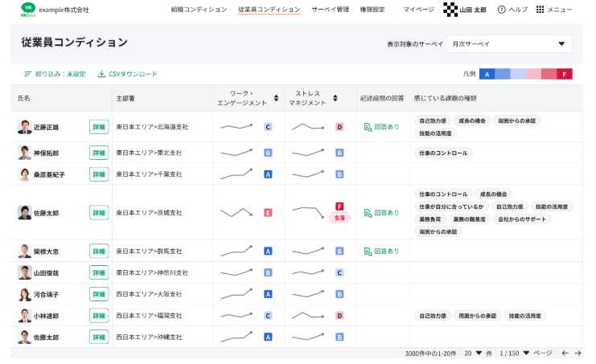Click the dark blue A legend swatch
Screen dimensions: 596x364
pyautogui.click(x=487, y=74)
